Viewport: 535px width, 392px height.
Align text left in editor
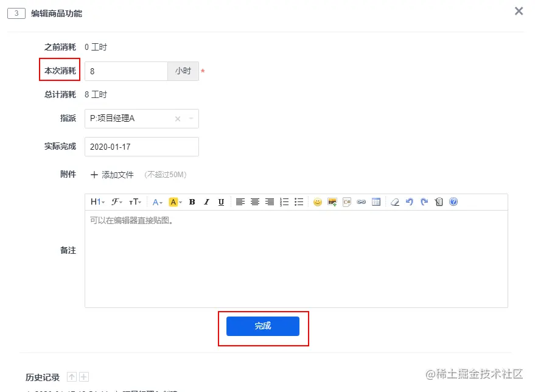(x=240, y=202)
